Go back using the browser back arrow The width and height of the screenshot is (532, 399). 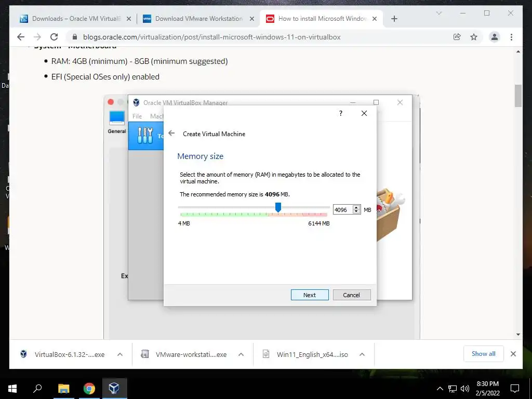pyautogui.click(x=21, y=37)
